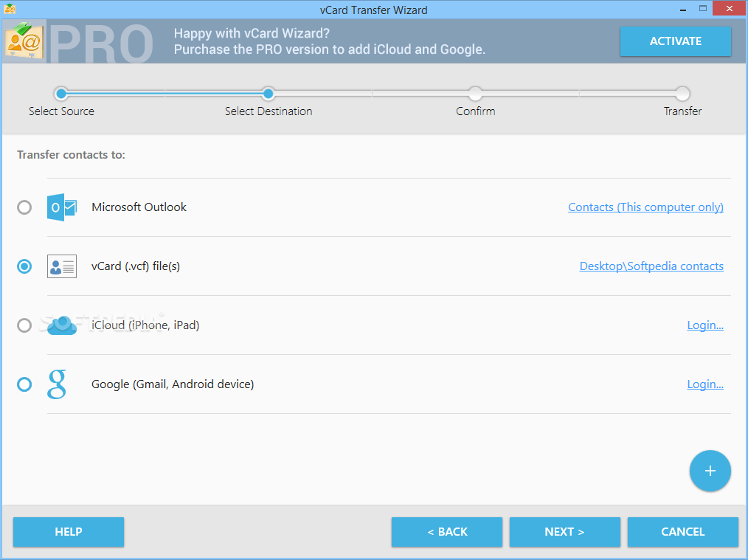The image size is (748, 560).
Task: Click 'Happy with vCard Wizard?' banner text
Action: click(x=252, y=33)
